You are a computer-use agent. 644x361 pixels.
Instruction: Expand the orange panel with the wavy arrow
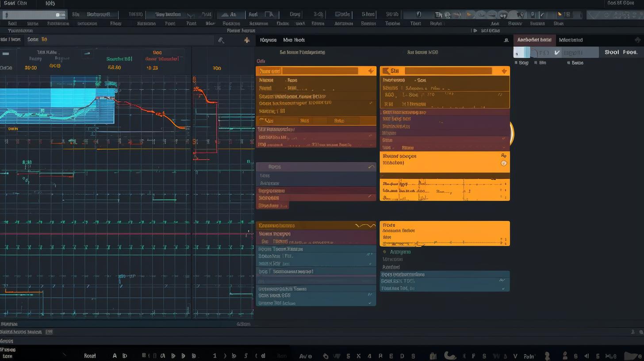[x=365, y=226]
